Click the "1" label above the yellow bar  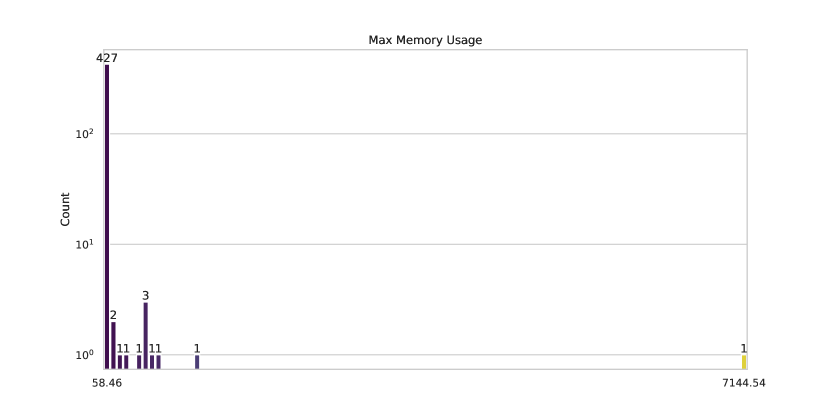click(744, 348)
